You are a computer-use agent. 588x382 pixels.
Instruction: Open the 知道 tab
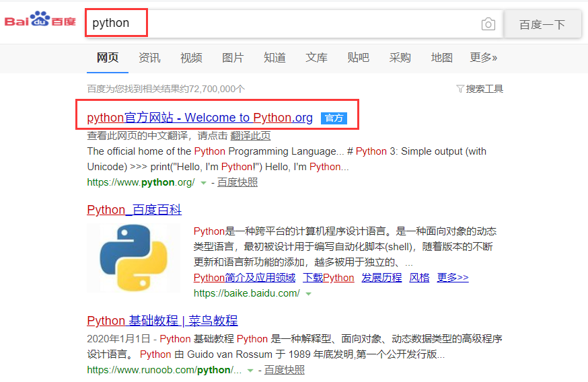(x=274, y=57)
